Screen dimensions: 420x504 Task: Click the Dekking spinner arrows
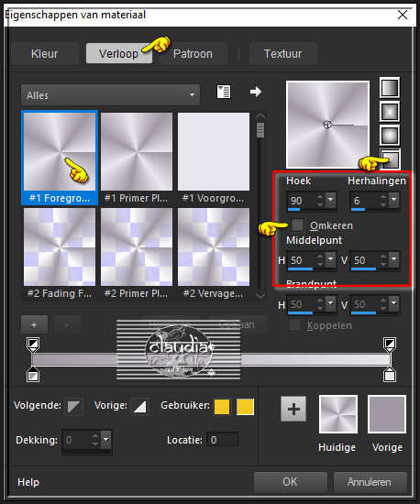point(95,439)
